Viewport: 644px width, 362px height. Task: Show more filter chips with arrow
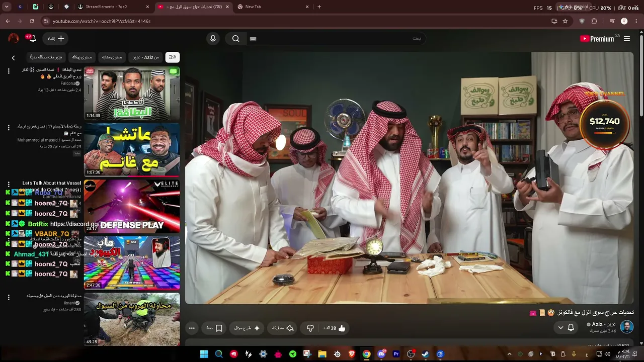13,58
